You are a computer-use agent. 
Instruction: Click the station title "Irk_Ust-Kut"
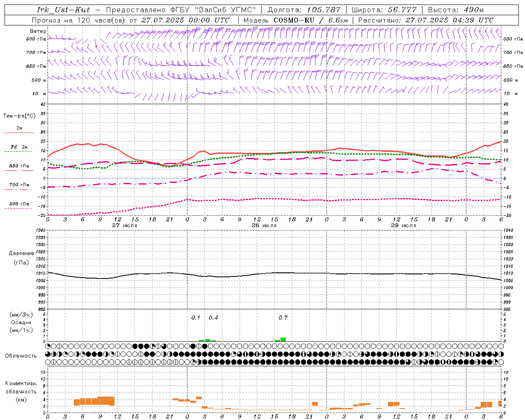coord(64,10)
